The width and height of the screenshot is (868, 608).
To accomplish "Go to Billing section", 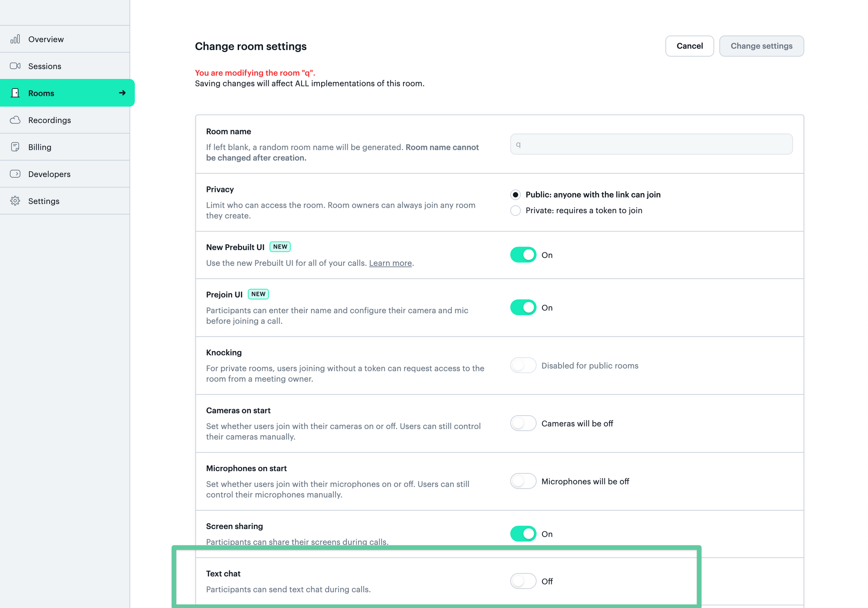I will (39, 147).
